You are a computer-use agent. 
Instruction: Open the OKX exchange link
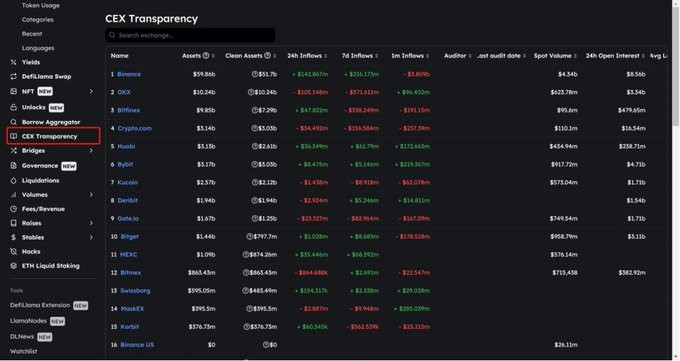click(x=124, y=92)
